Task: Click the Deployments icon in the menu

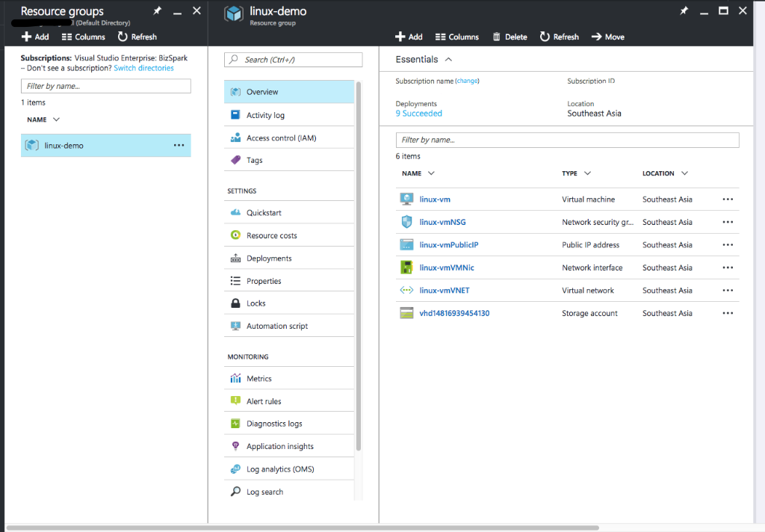Action: 235,259
